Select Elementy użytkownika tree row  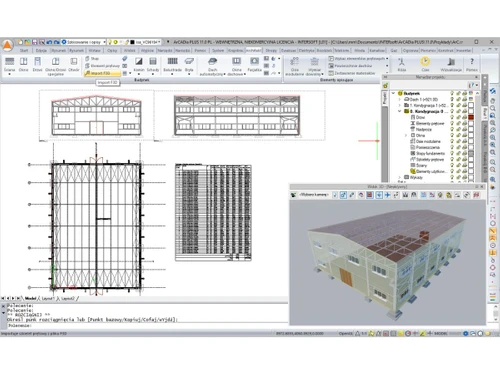click(430, 171)
